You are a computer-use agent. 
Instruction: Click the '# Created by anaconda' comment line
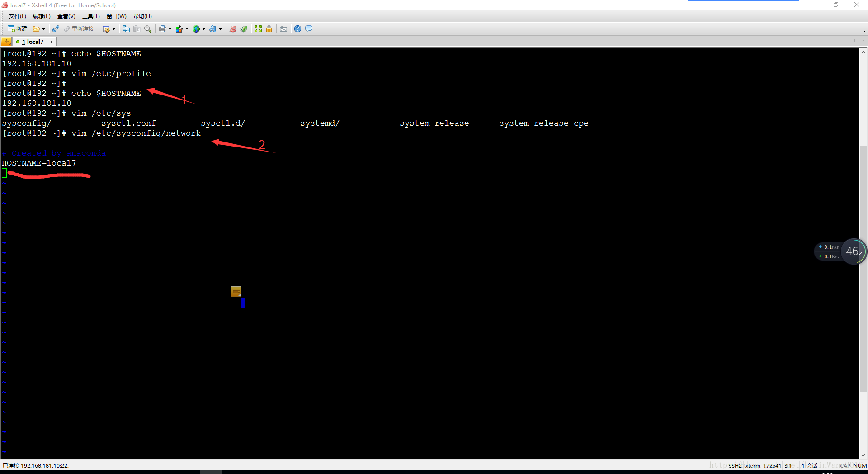54,153
